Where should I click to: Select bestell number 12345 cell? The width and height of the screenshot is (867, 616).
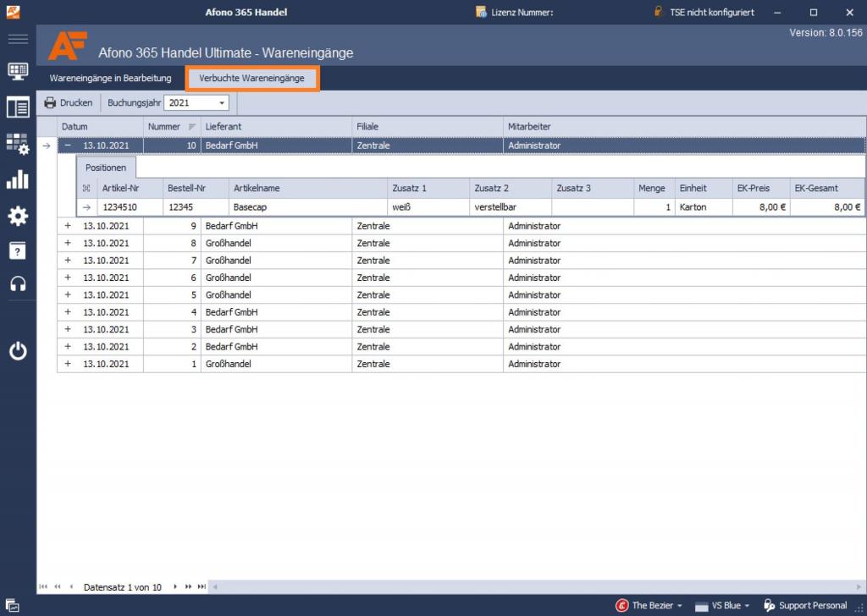pyautogui.click(x=196, y=207)
